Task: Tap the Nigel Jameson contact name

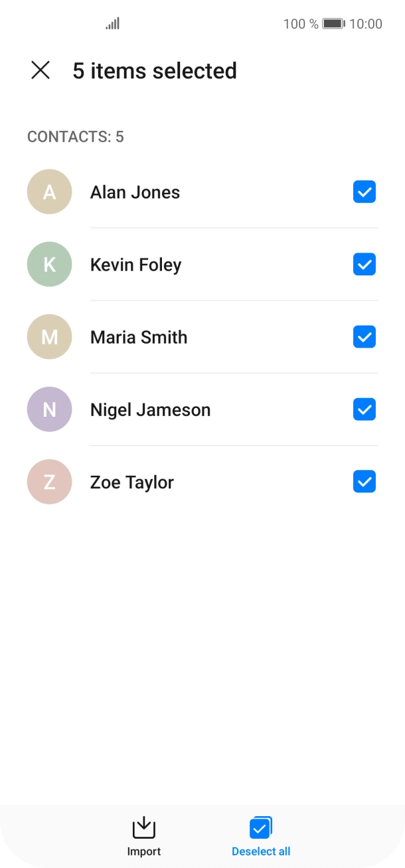Action: pos(150,409)
